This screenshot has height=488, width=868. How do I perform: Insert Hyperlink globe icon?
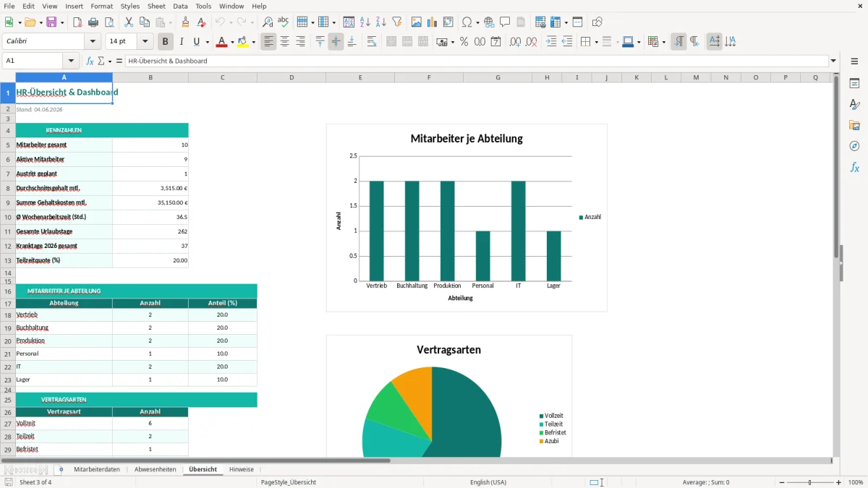[x=489, y=22]
